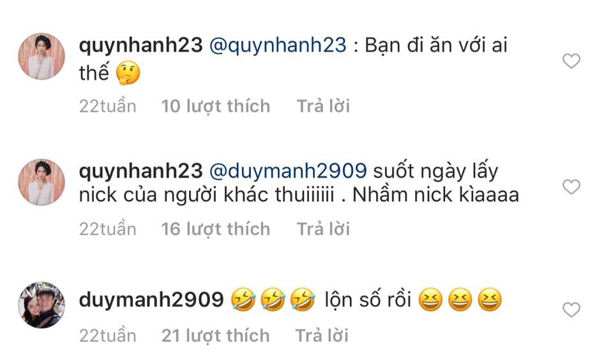Reply to duymanh2909's comment via Trả lời
Screen dimensions: 613x364
coord(321,336)
